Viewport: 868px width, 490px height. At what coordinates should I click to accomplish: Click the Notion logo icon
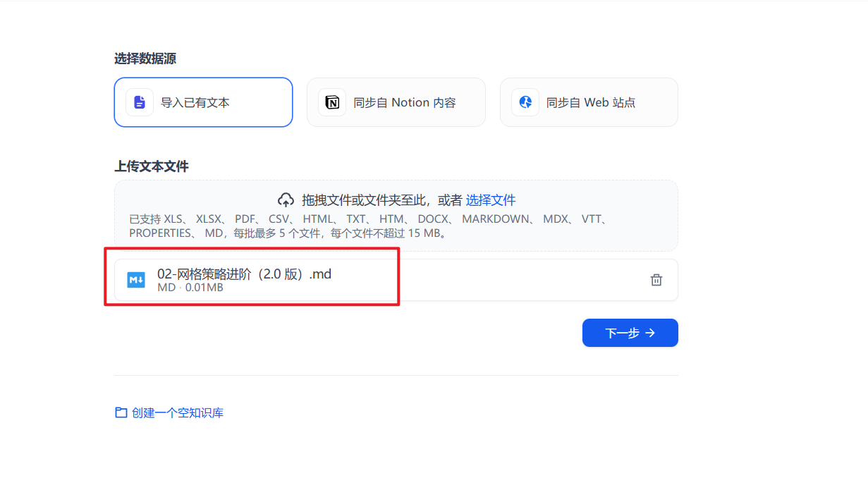coord(331,102)
